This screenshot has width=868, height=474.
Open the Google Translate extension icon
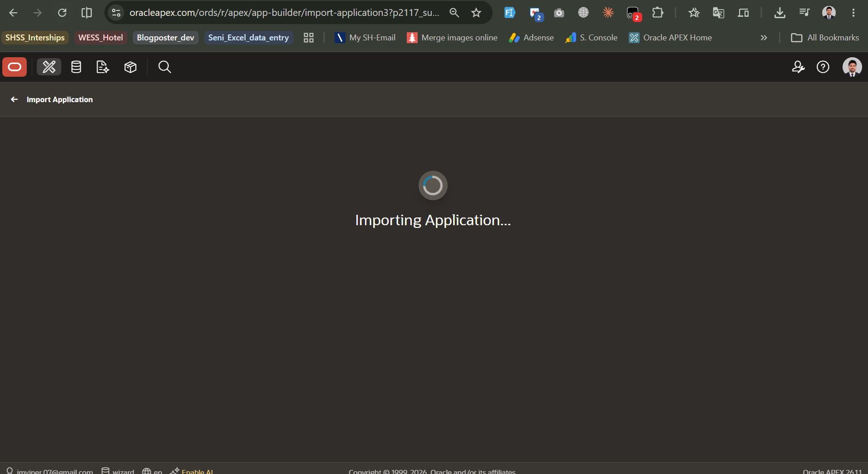click(x=718, y=13)
